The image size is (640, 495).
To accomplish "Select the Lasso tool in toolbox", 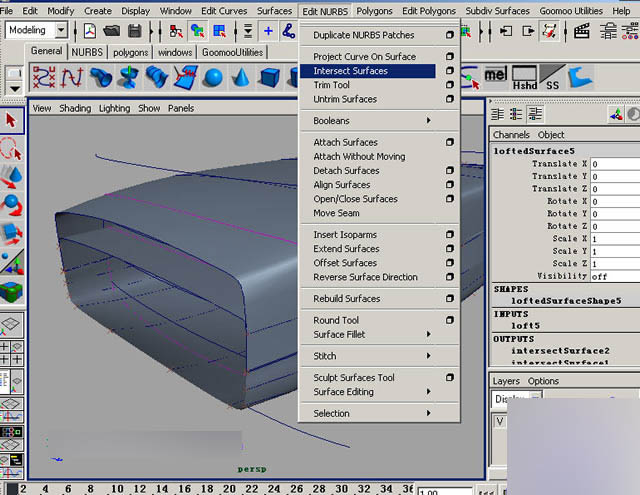I will 11,149.
